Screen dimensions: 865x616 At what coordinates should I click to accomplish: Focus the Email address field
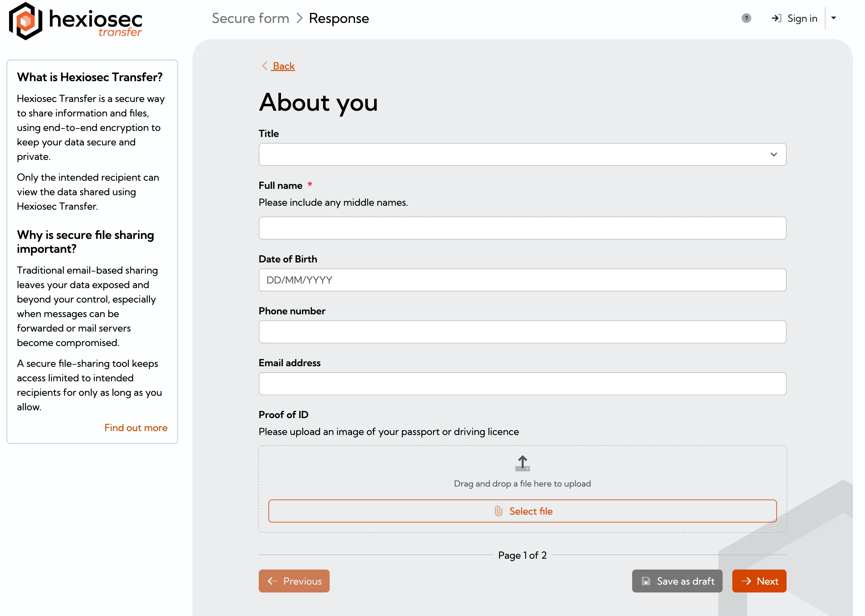[522, 383]
